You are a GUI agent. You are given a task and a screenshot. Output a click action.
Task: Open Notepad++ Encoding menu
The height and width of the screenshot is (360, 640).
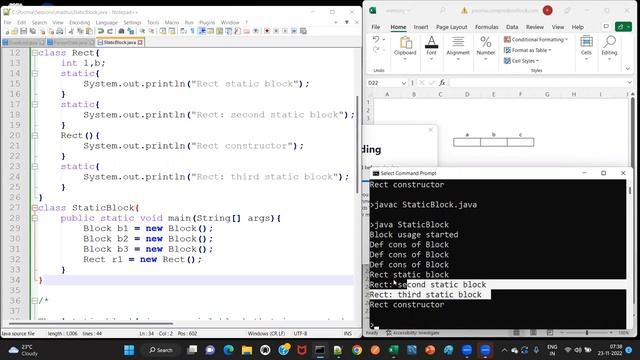point(80,22)
